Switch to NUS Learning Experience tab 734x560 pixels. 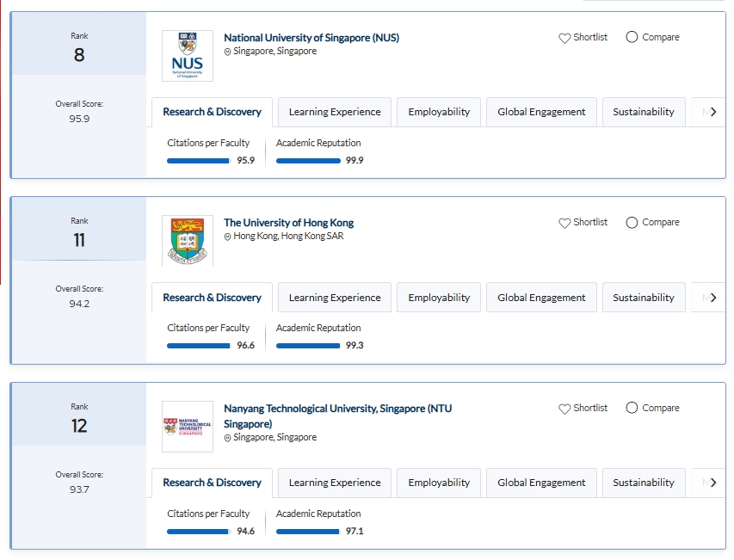[x=335, y=112]
